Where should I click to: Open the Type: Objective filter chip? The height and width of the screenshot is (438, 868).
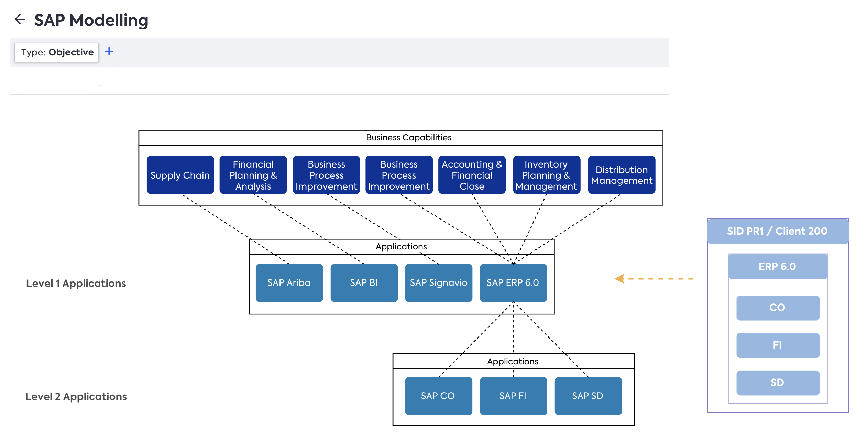pos(57,52)
